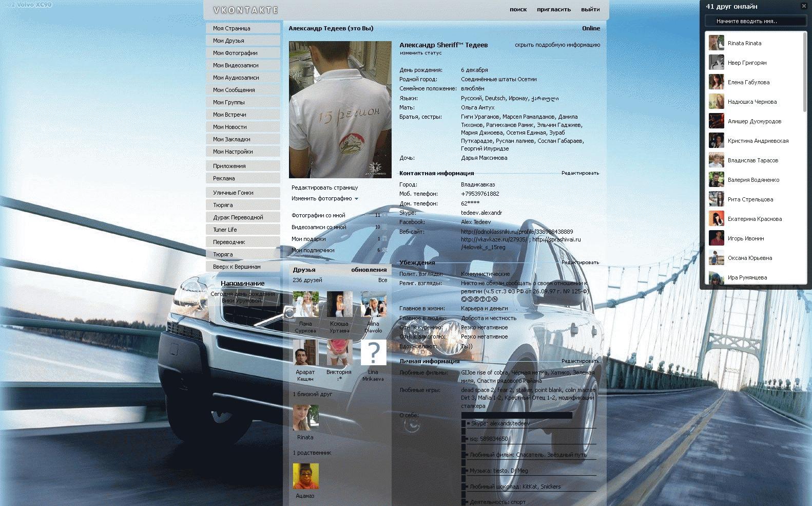
Task: Open relative Ацамаз's thumbnail
Action: point(305,476)
